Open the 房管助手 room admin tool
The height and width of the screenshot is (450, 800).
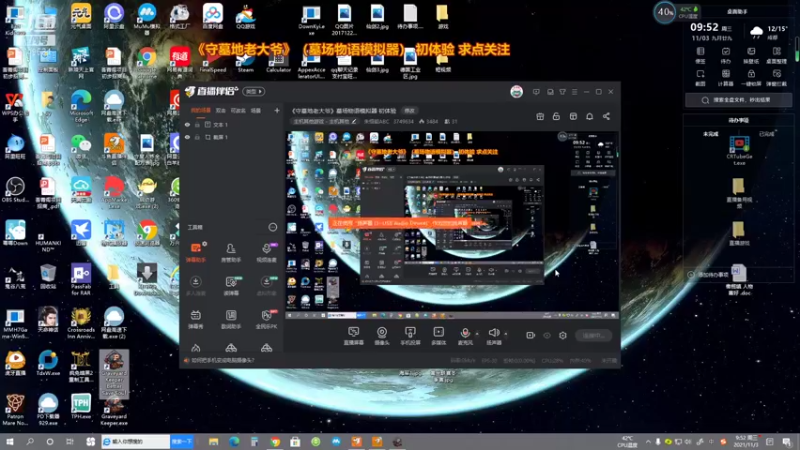[231, 253]
